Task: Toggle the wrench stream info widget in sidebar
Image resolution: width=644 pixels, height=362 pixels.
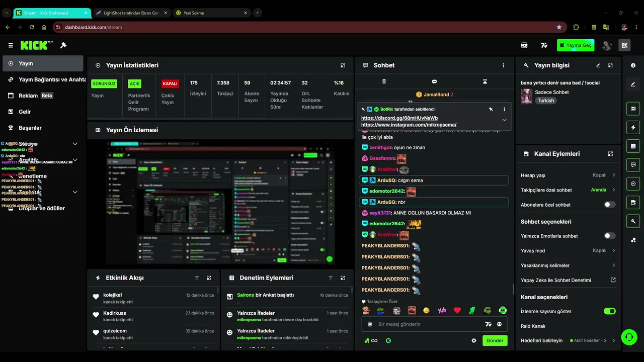Action: click(x=633, y=221)
